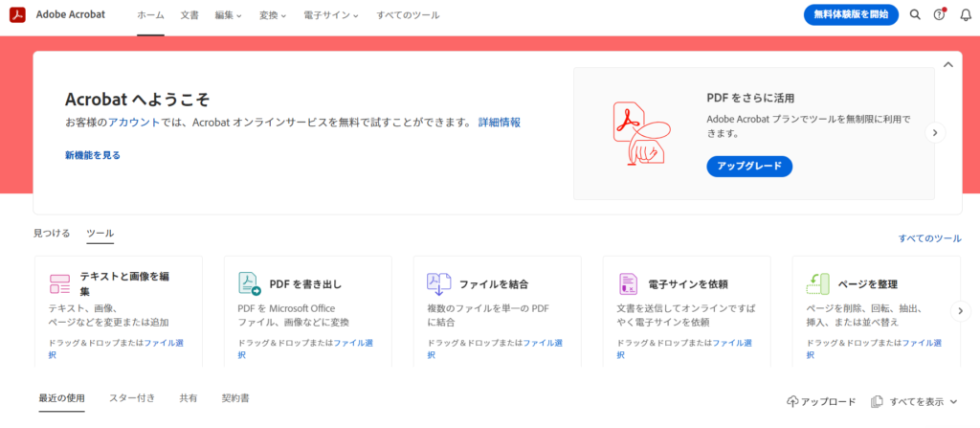Click the アップグレード button
980x428 pixels.
(x=749, y=167)
